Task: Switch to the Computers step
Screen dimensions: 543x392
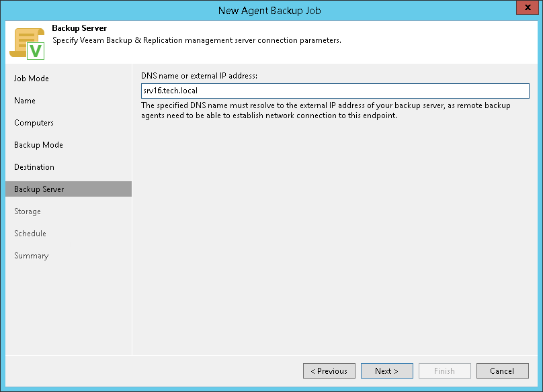Action: pyautogui.click(x=34, y=123)
